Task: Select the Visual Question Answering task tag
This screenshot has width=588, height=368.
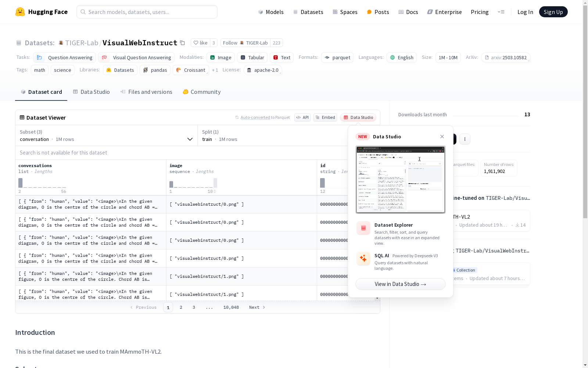Action: click(x=136, y=57)
